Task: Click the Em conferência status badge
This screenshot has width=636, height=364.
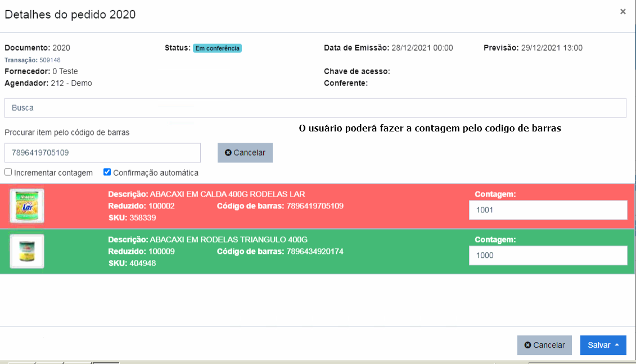Action: pyautogui.click(x=217, y=48)
